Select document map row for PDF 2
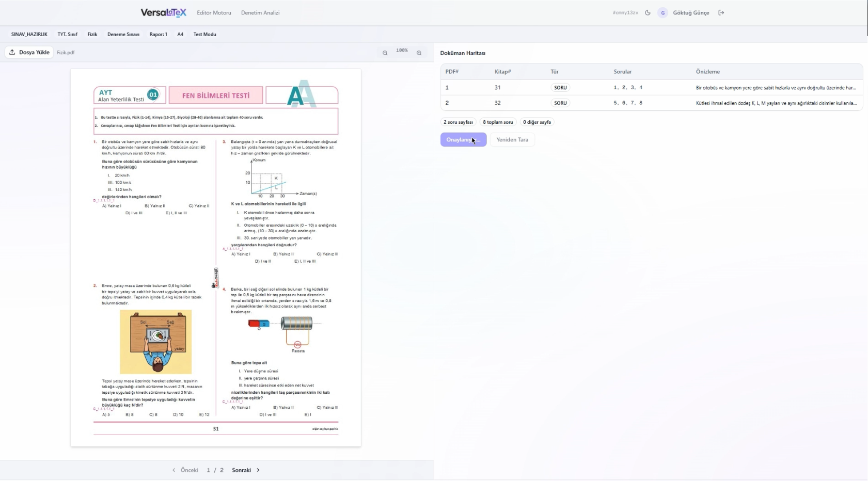The image size is (868, 481). (651, 103)
